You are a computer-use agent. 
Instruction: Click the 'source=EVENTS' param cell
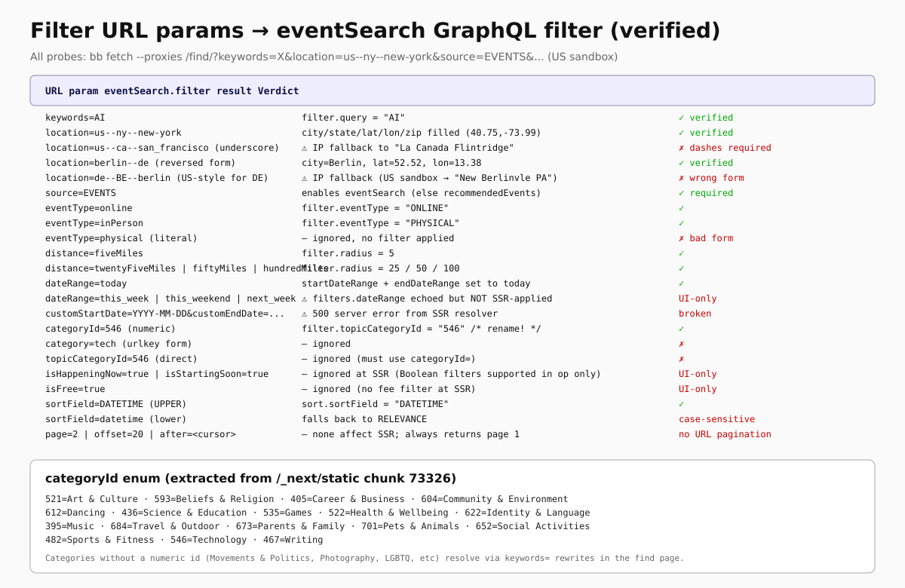click(x=81, y=193)
